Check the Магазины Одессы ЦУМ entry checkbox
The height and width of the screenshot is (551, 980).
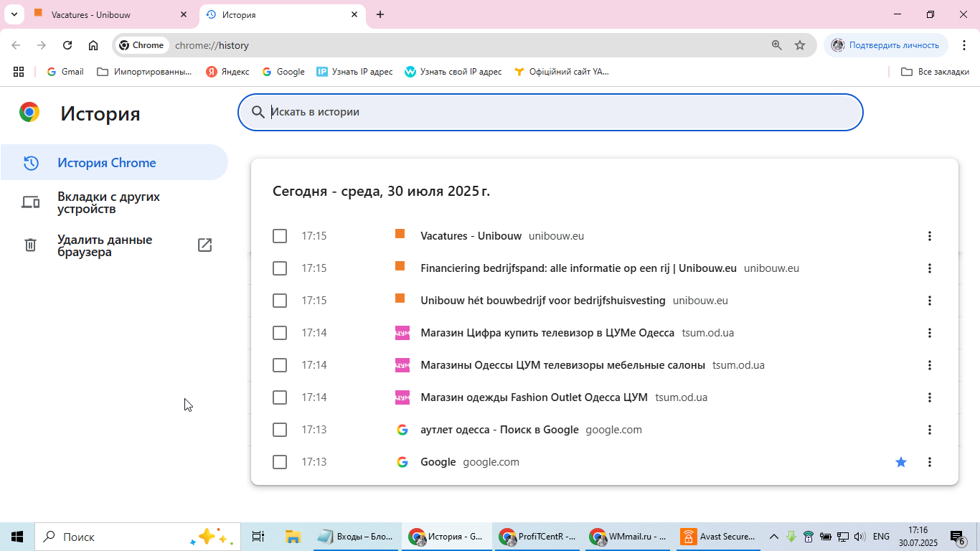[280, 365]
